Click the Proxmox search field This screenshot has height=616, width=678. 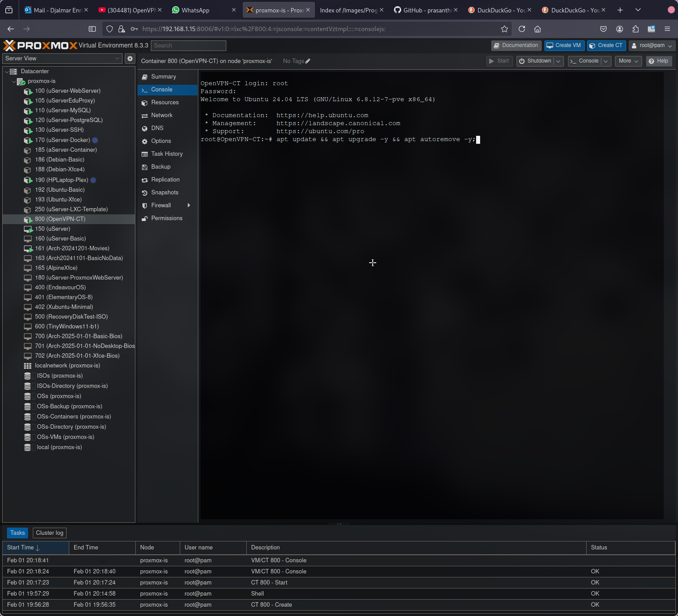[x=189, y=46]
